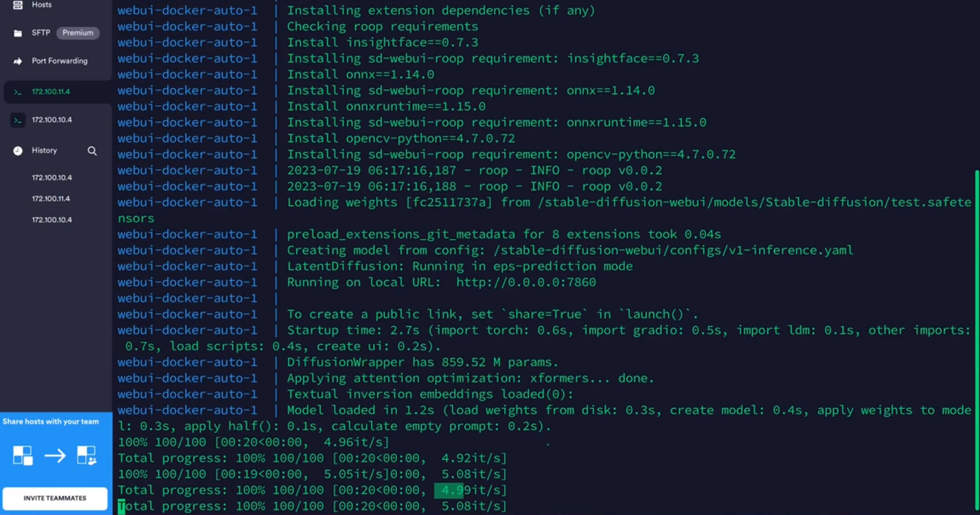Click the SFTP folder icon
The height and width of the screenshot is (515, 980).
pyautogui.click(x=17, y=33)
